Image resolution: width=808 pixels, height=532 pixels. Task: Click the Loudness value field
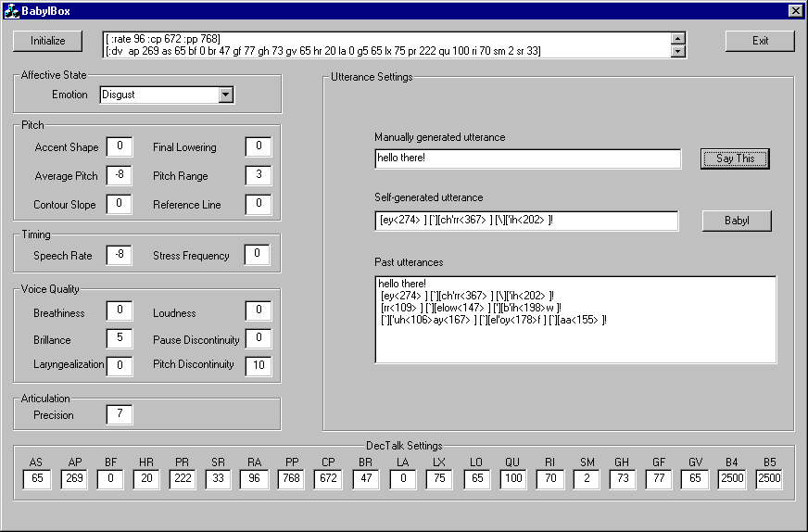coord(259,310)
